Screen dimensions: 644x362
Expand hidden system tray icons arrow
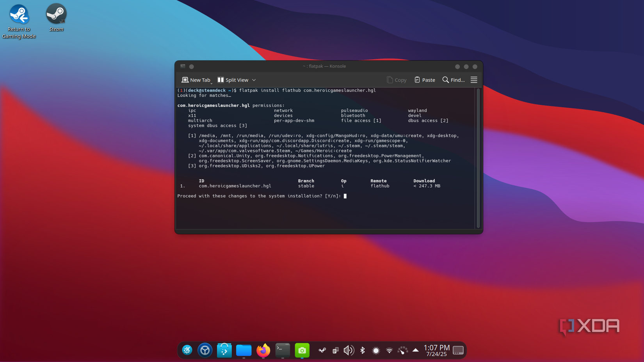point(416,350)
